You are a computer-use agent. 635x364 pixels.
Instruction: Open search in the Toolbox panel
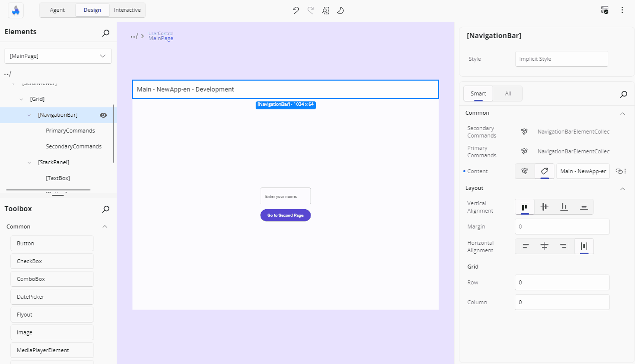click(x=105, y=209)
